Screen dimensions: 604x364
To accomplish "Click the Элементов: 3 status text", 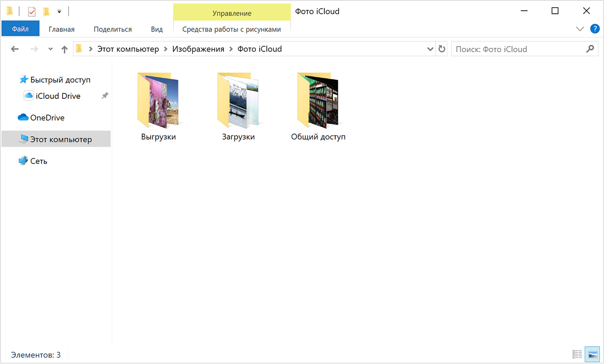I will 36,355.
